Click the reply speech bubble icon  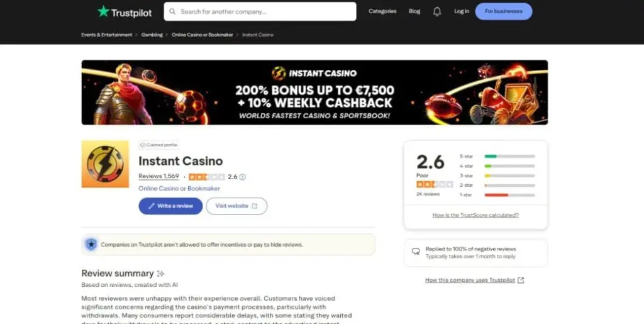[x=416, y=252]
